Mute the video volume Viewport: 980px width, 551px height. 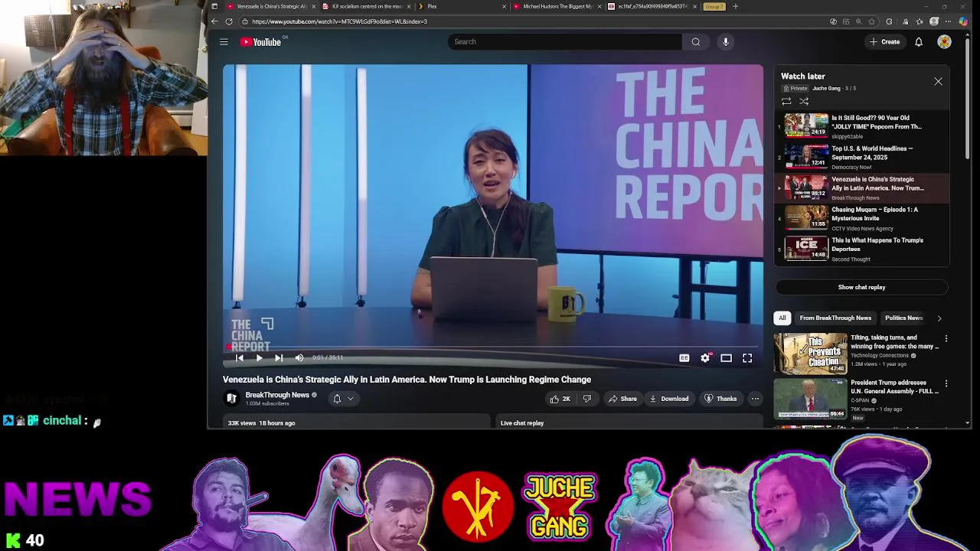coord(299,357)
